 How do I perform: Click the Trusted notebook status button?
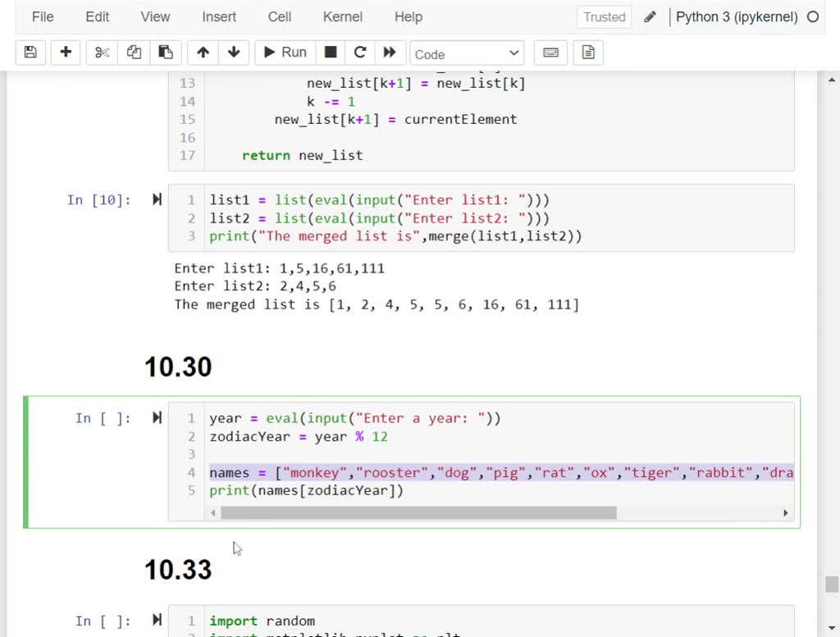coord(604,16)
